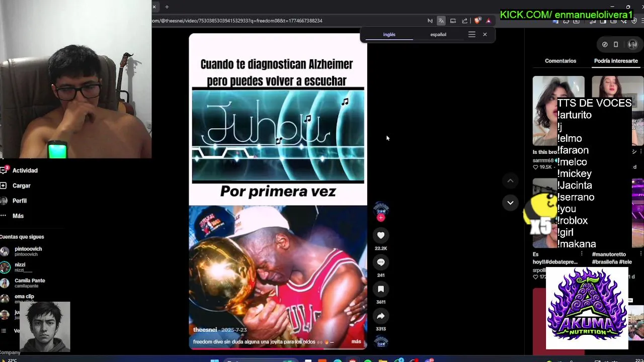Image resolution: width=644 pixels, height=362 pixels.
Task: Click theesnei username on the video
Action: pyautogui.click(x=205, y=330)
